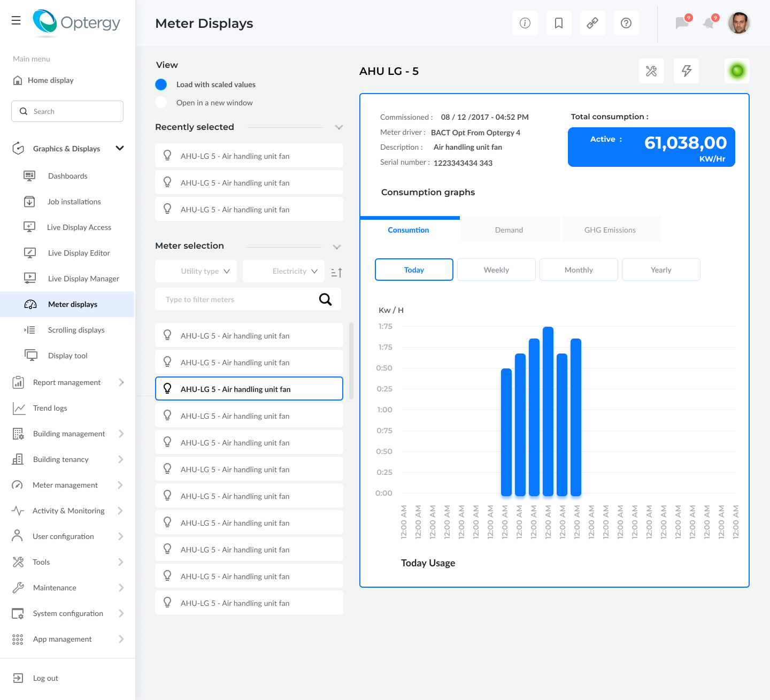Click the App management grid icon
The image size is (770, 700).
[18, 639]
